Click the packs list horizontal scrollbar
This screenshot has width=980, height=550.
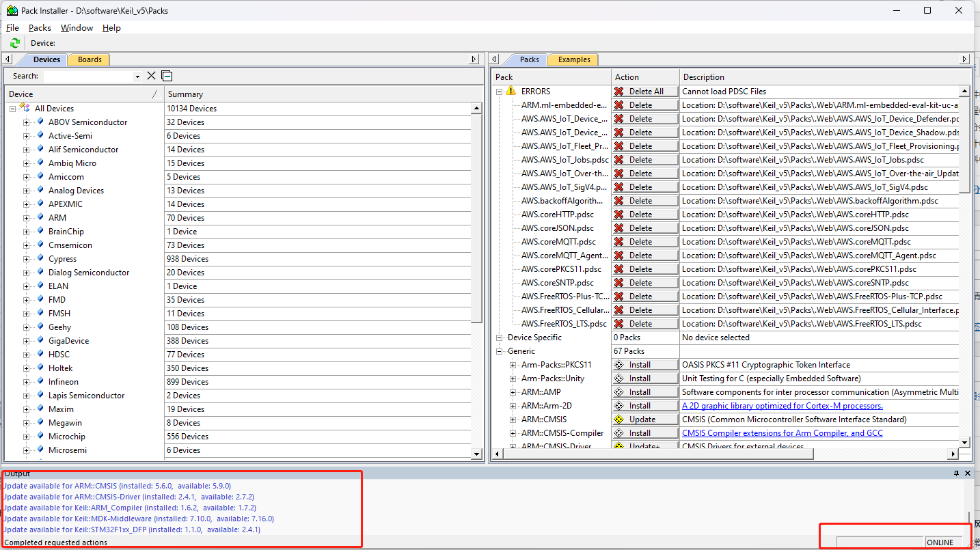tap(724, 454)
